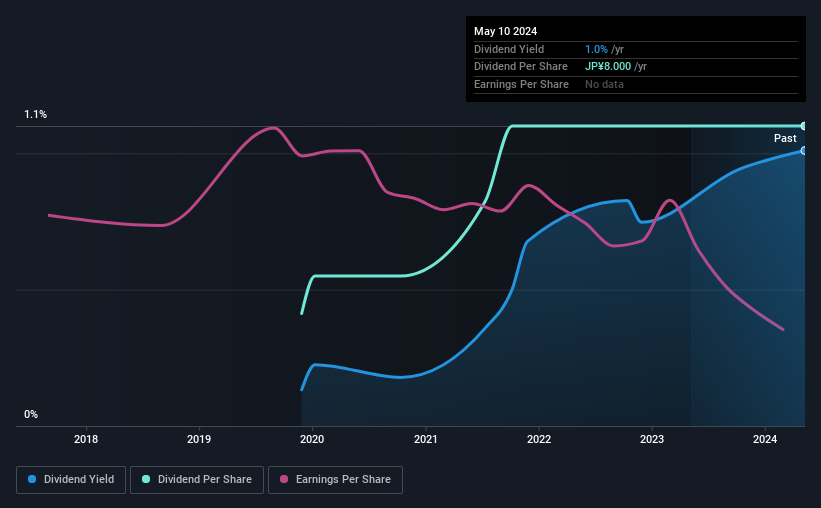The height and width of the screenshot is (508, 821).
Task: Click the Past region label
Action: [785, 138]
